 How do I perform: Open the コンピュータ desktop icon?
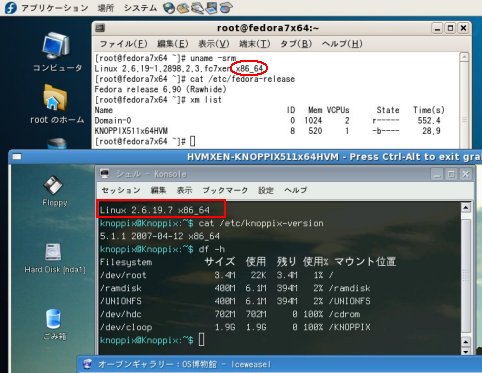[x=57, y=52]
